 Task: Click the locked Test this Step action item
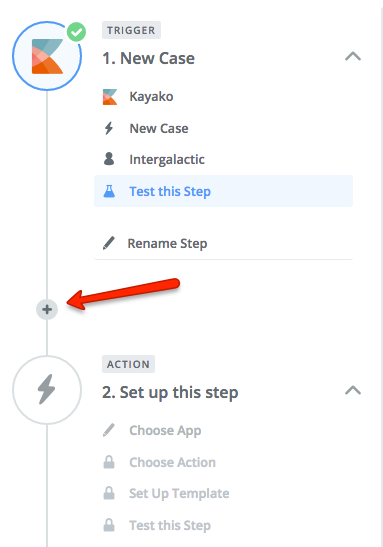pyautogui.click(x=223, y=525)
